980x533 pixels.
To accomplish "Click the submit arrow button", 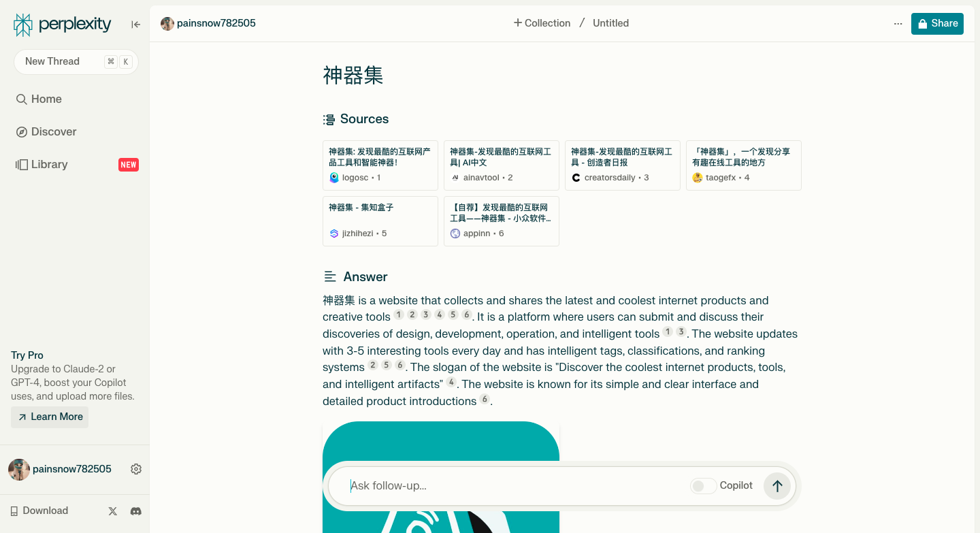I will pyautogui.click(x=777, y=486).
